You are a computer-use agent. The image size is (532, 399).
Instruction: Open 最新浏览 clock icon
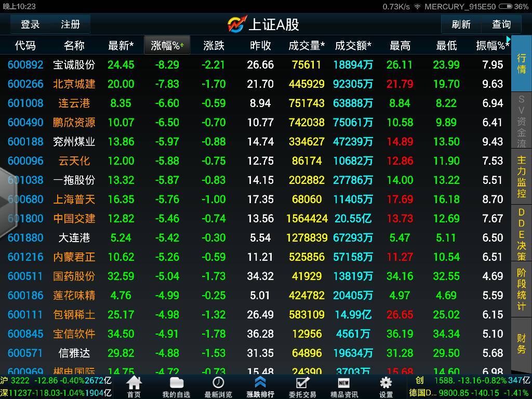coord(218,387)
